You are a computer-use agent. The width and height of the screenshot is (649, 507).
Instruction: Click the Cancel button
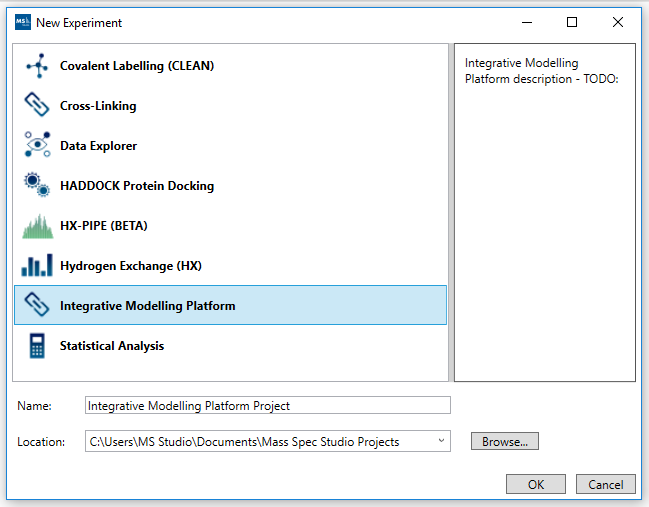pos(606,484)
